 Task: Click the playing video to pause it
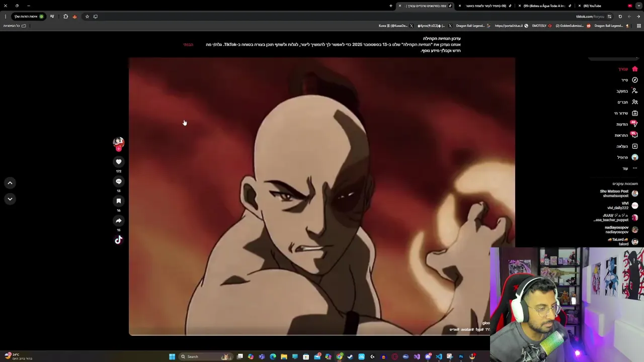click(x=322, y=196)
